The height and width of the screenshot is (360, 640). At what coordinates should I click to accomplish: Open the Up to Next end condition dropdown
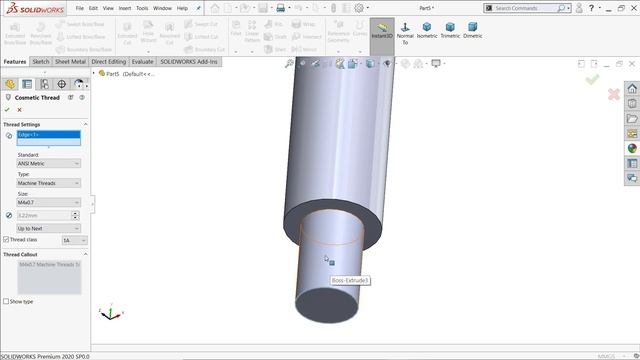tap(49, 228)
